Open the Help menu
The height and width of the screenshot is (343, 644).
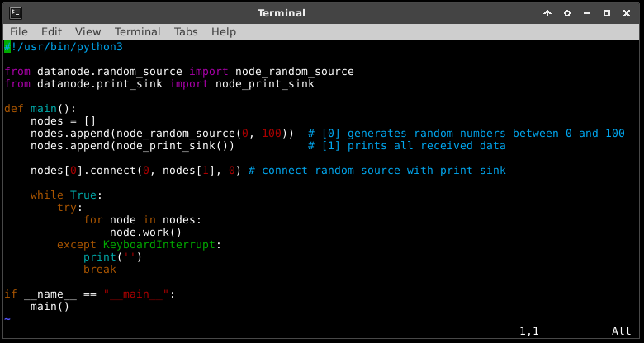click(224, 31)
